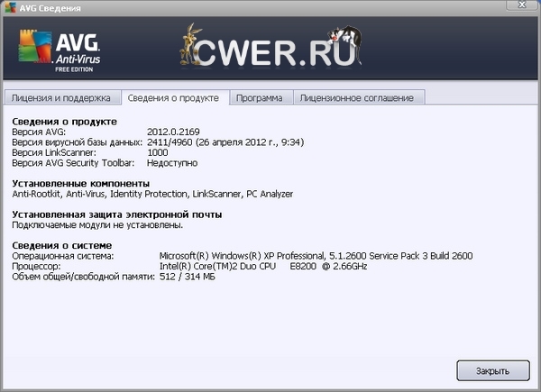Click the AVG Сведения title bar text
The image size is (541, 392).
pyautogui.click(x=49, y=8)
